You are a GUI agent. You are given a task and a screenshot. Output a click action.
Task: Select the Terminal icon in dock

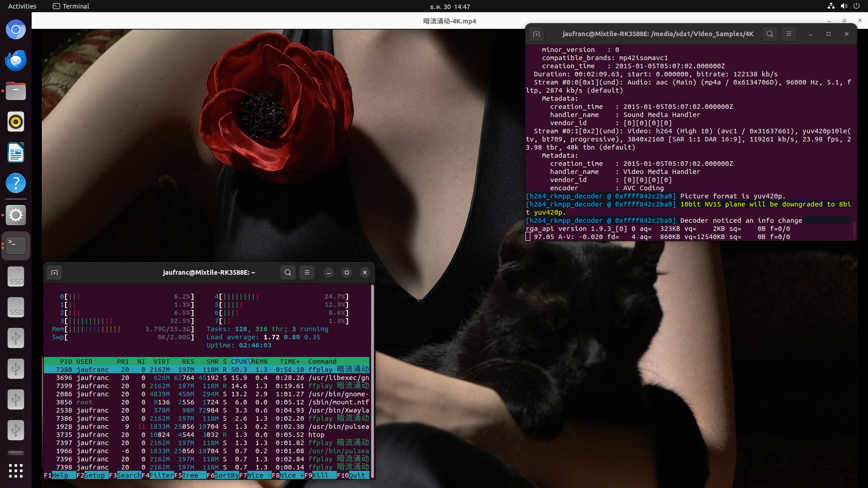coord(16,246)
